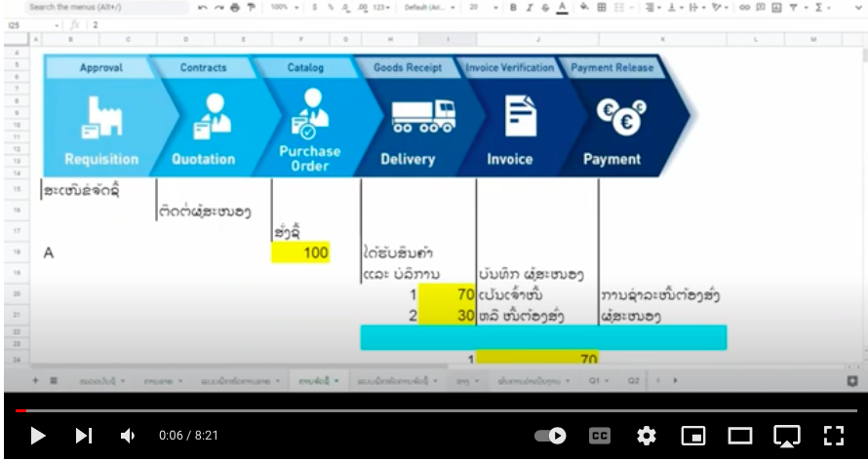The height and width of the screenshot is (461, 868).
Task: Toggle Strikethrough formatting in the toolbar
Action: tap(546, 7)
